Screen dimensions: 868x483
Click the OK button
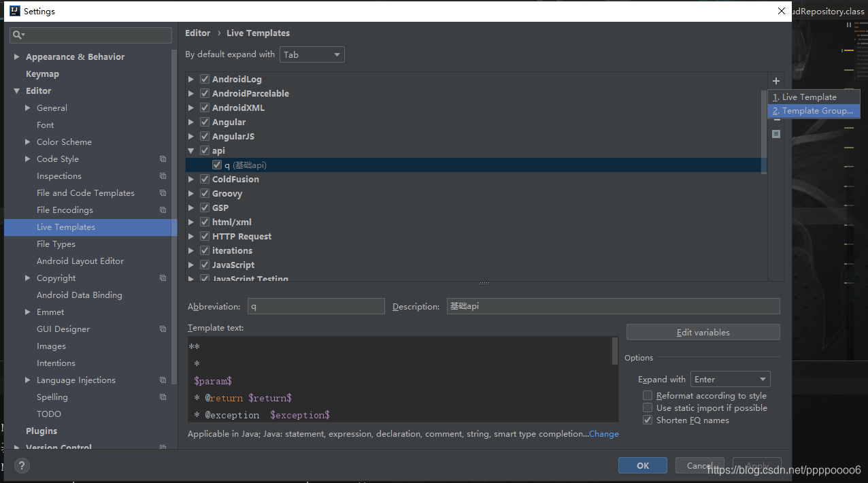point(643,466)
